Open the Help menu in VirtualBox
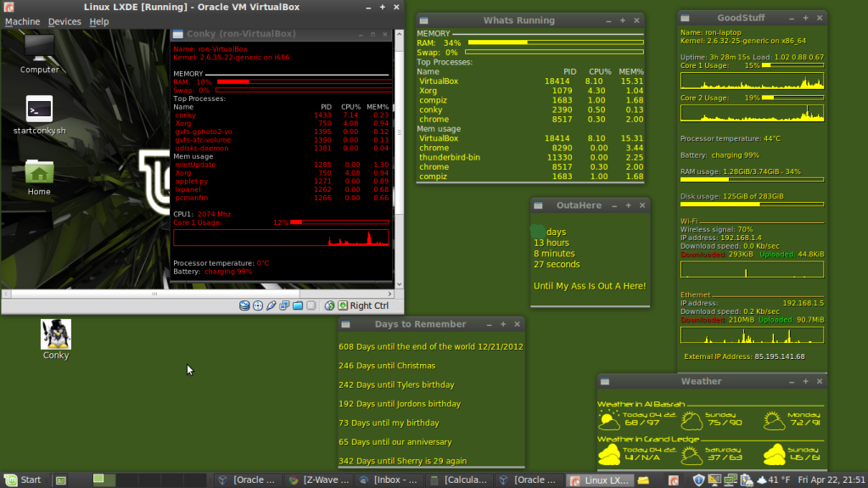 [x=99, y=21]
